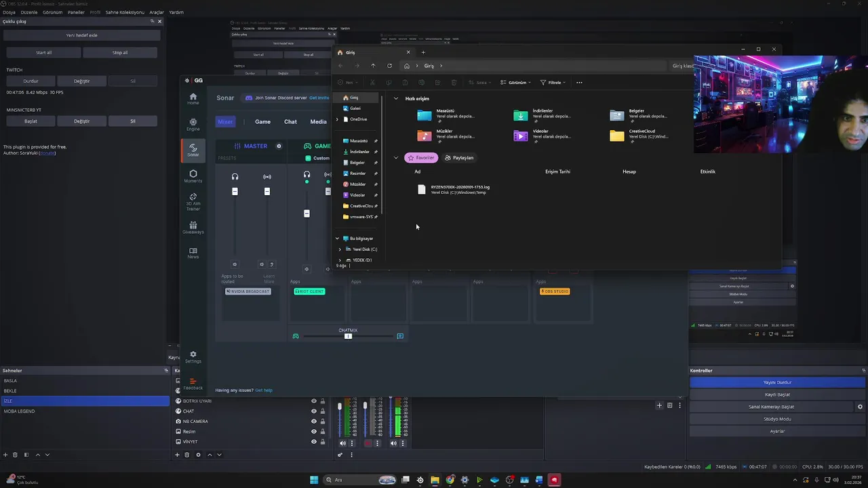Open the Yeni dropdown in Explorer

click(x=347, y=83)
